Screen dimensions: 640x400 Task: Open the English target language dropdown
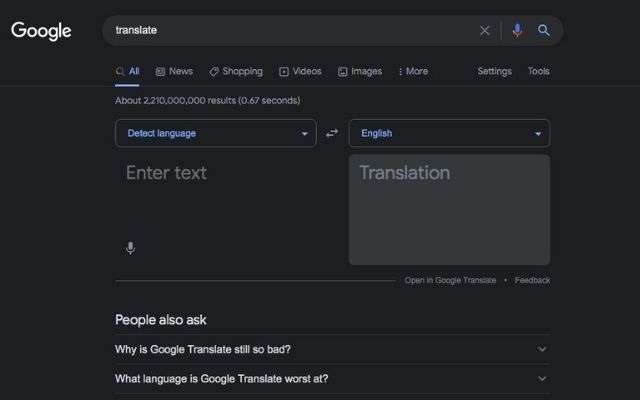point(449,133)
